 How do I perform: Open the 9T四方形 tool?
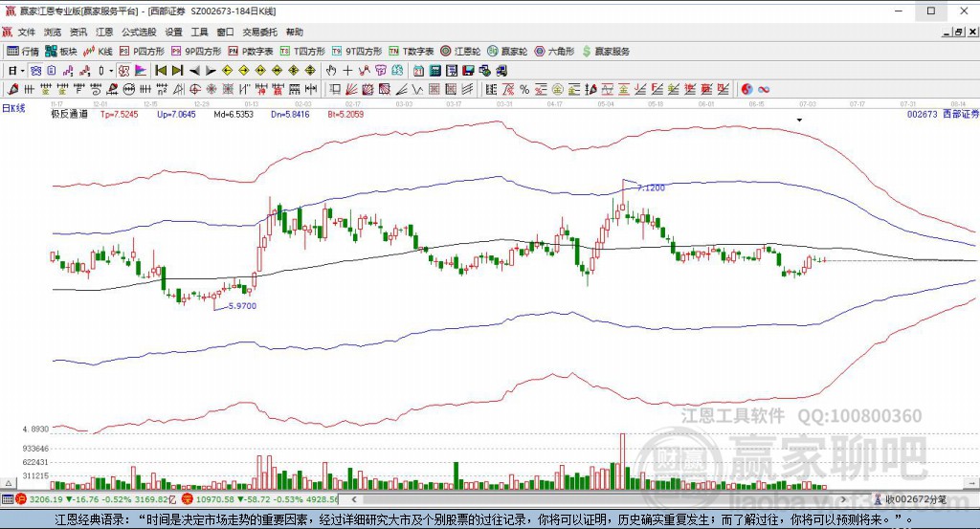point(357,52)
